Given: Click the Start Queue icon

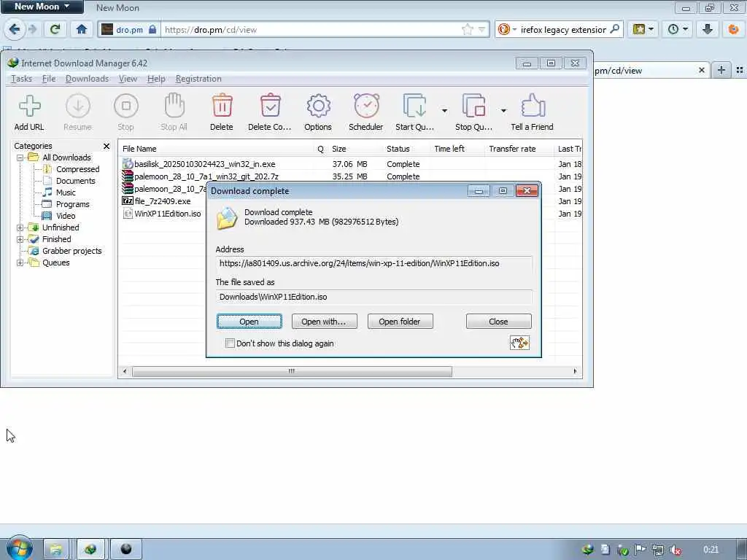Looking at the screenshot, I should pos(414,105).
